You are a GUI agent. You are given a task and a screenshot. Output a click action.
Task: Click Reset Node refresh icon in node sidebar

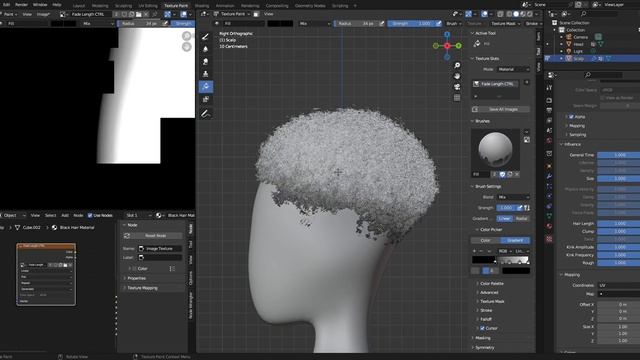(127, 236)
